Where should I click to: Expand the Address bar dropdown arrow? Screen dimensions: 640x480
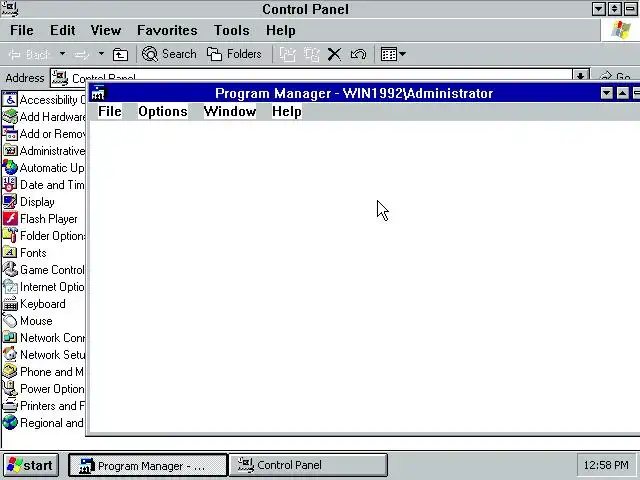pos(580,76)
